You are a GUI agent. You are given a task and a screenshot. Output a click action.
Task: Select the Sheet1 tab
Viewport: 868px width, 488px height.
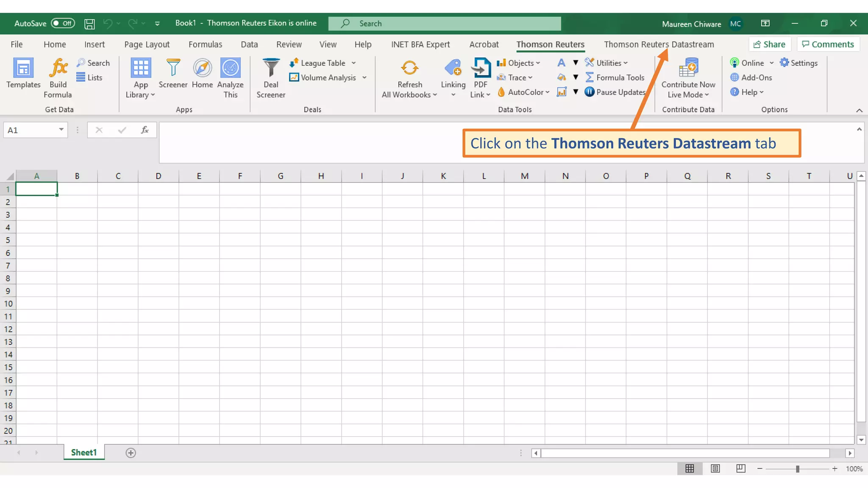click(x=84, y=452)
